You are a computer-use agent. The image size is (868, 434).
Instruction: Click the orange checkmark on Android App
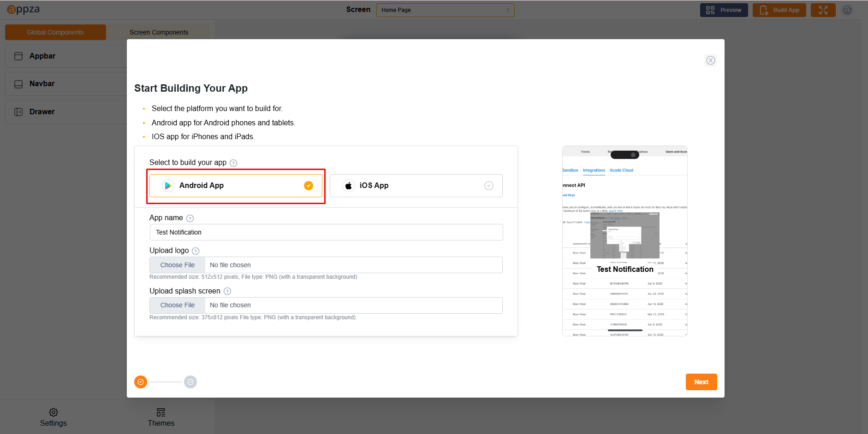[309, 186]
